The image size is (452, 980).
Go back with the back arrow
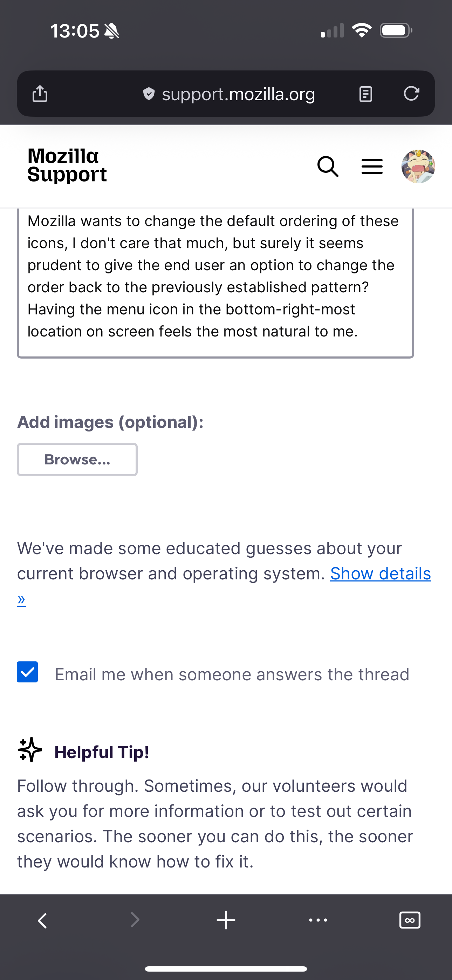[x=43, y=920]
